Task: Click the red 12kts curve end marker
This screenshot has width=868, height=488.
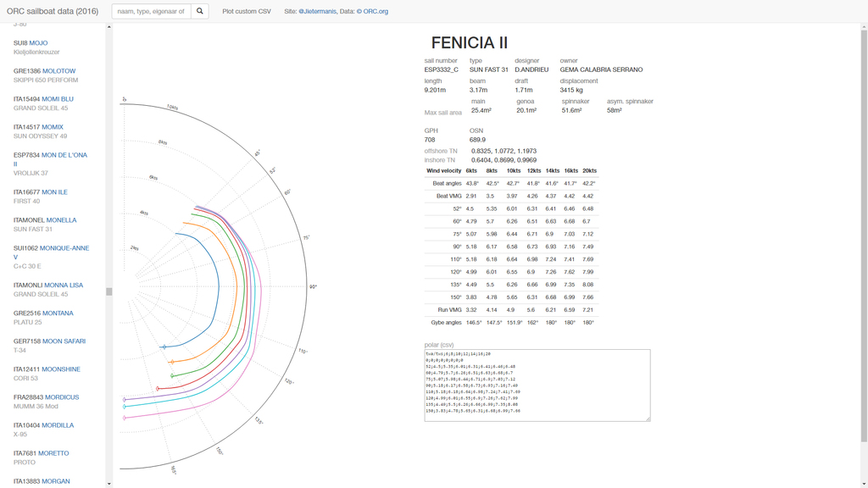Action: pyautogui.click(x=158, y=389)
